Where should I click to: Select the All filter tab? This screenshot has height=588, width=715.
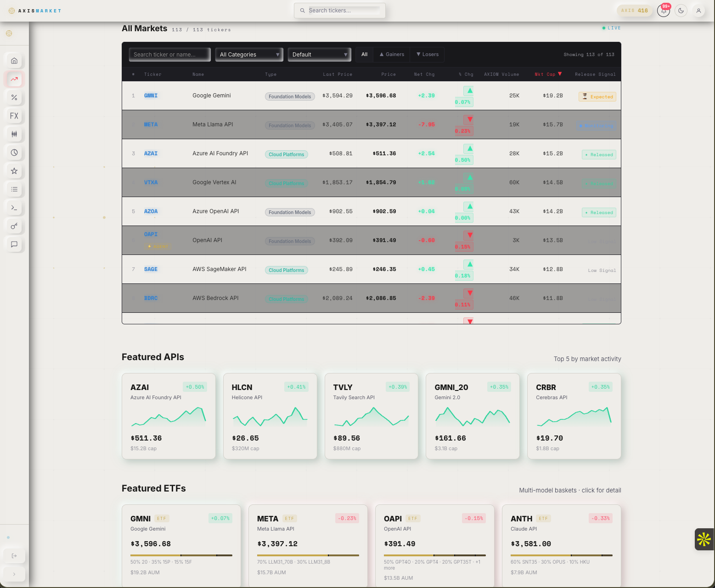click(365, 54)
